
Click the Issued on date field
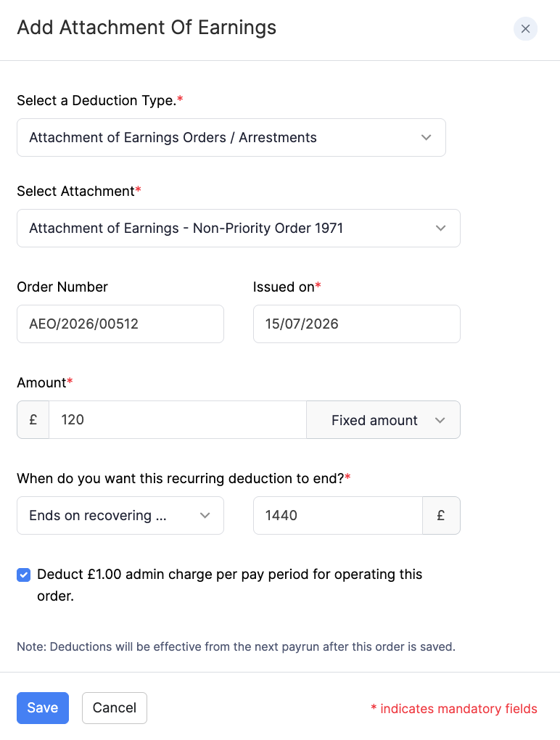(x=357, y=324)
